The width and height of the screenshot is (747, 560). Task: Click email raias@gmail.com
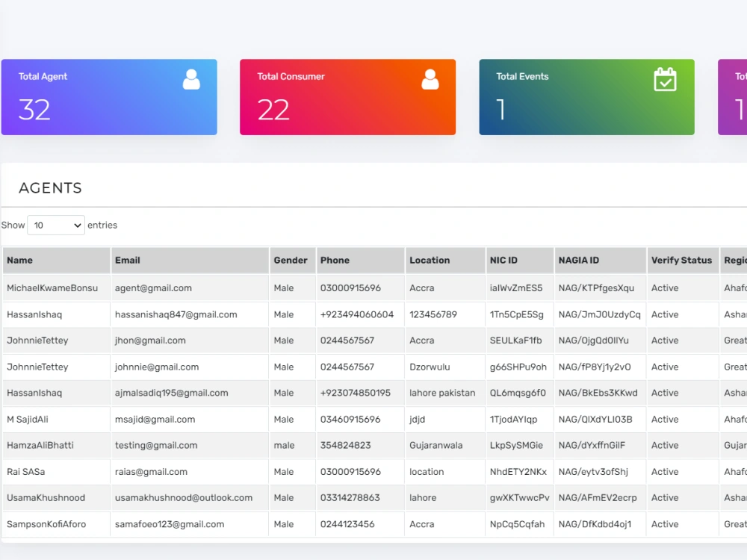pyautogui.click(x=151, y=472)
